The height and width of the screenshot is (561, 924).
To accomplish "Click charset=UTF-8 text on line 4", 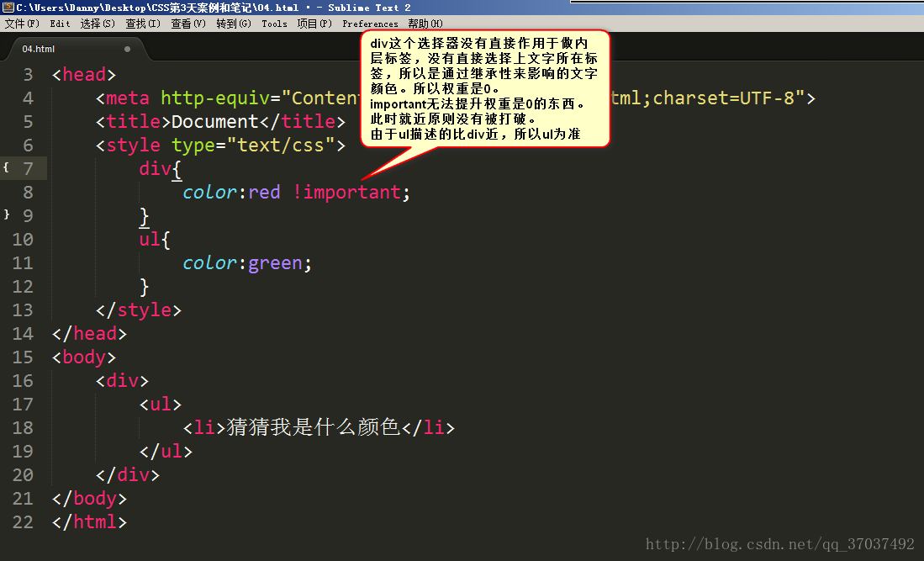I will click(724, 98).
